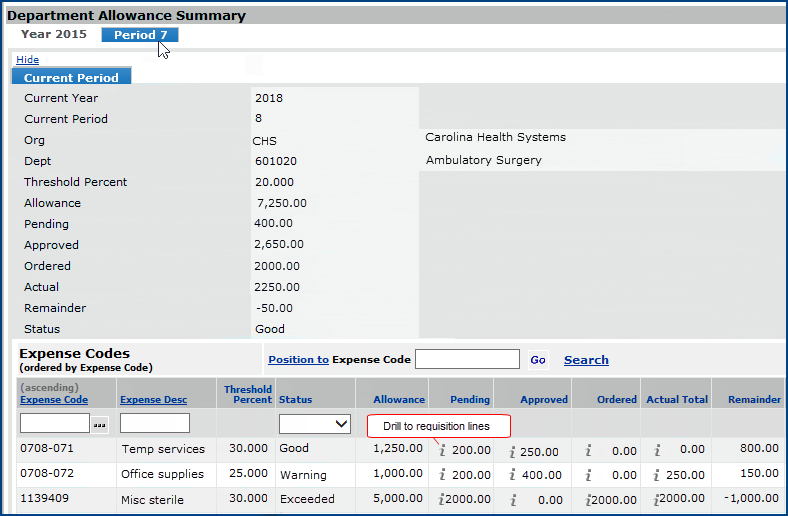
Task: Select the Year 2015 tab
Action: [54, 35]
